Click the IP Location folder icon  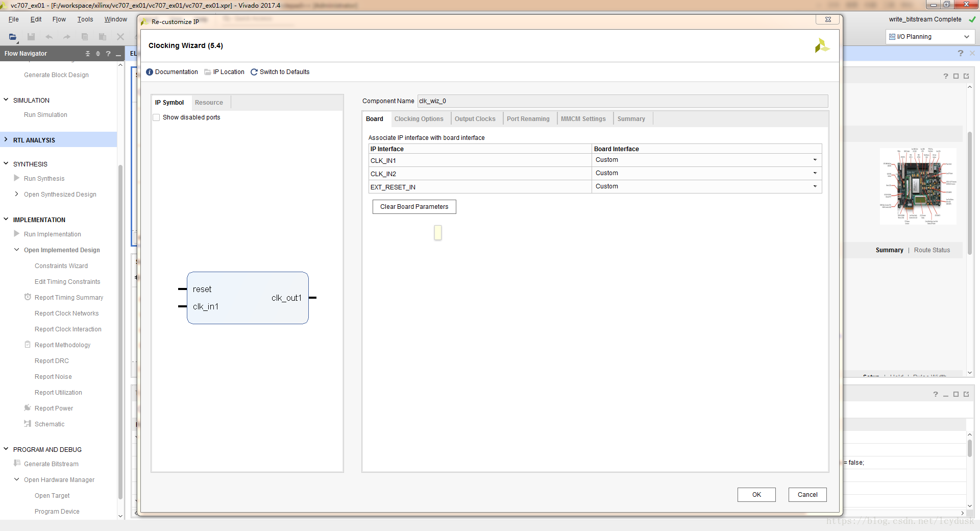[208, 72]
